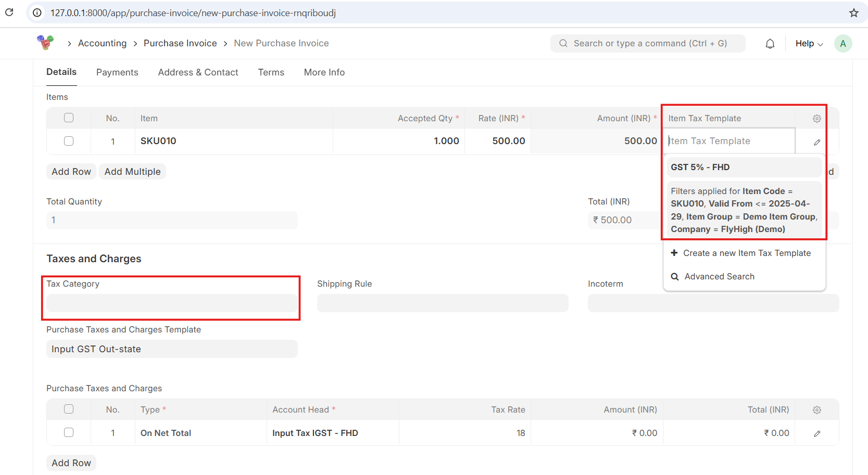
Task: Click Input Tax IGST - FHD account cell
Action: [x=333, y=433]
